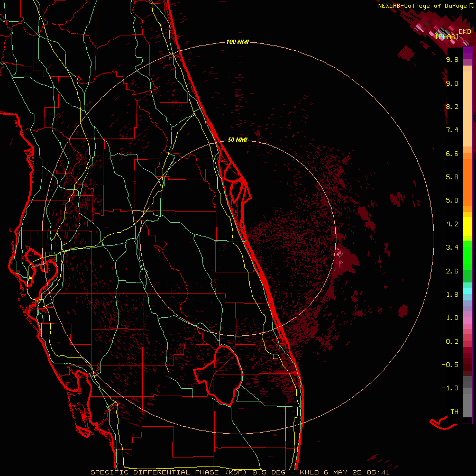
Task: Click the 5.8 scale label
Action: pyautogui.click(x=452, y=177)
